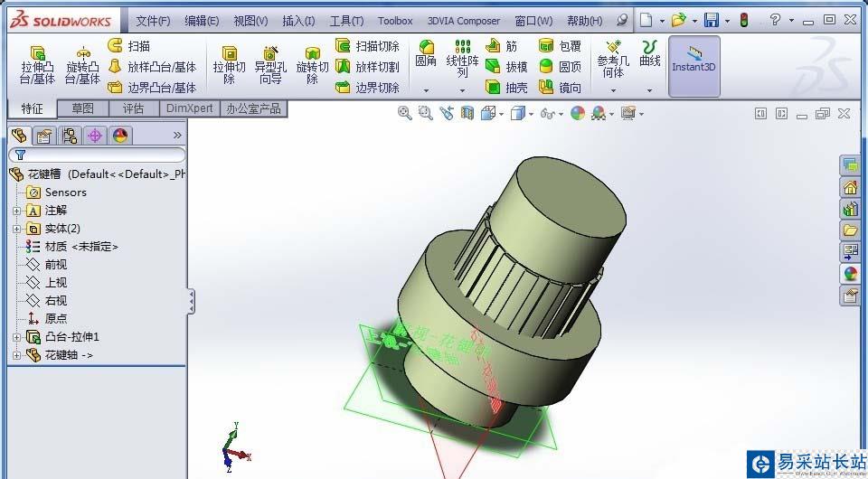This screenshot has width=868, height=479.
Task: Switch to the DimXpert tab
Action: [189, 109]
